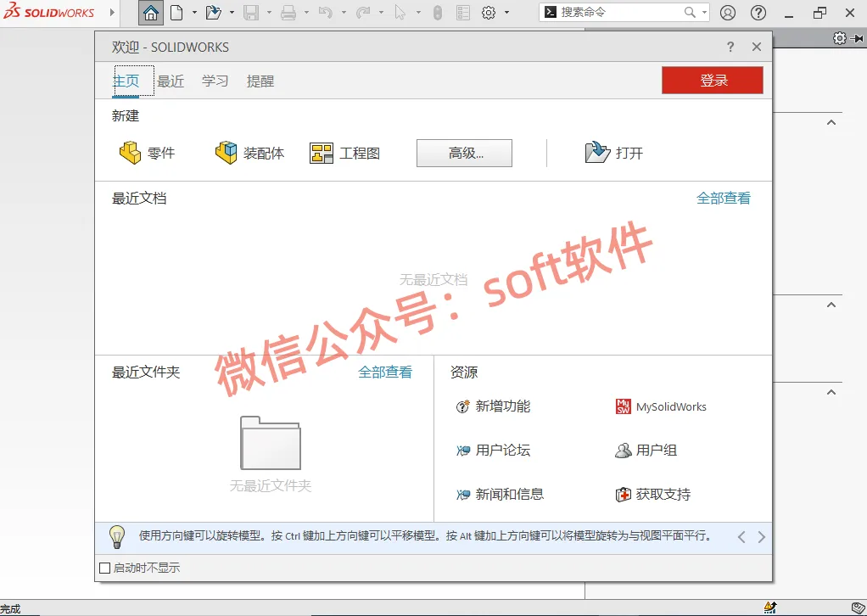Close the 欢迎 - SOLIDWORKS dialog
867x616 pixels.
pyautogui.click(x=757, y=47)
